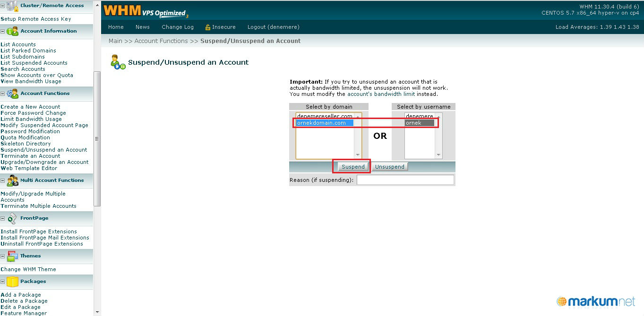Open Quota Modification

tap(26, 137)
